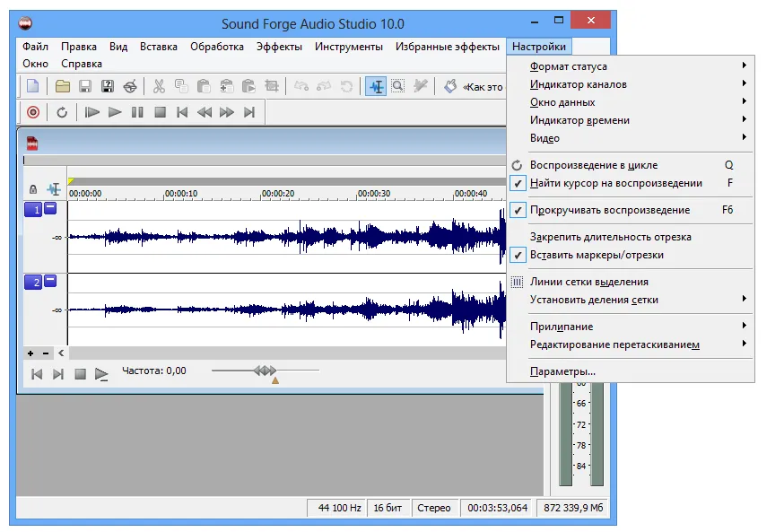Pause playback in transport bar
Viewport: 784px width, 532px height.
(x=137, y=112)
